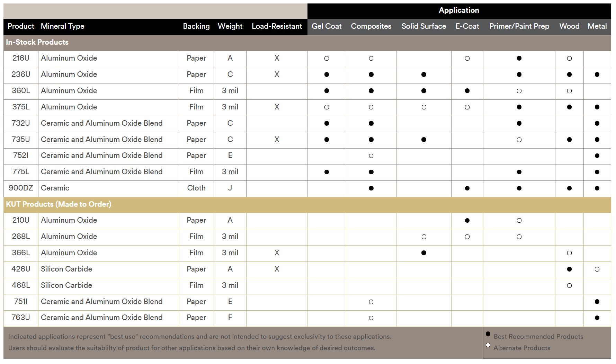This screenshot has height=364, width=616.
Task: Click the Load-Resistant X mark for 426U
Action: [x=276, y=269]
